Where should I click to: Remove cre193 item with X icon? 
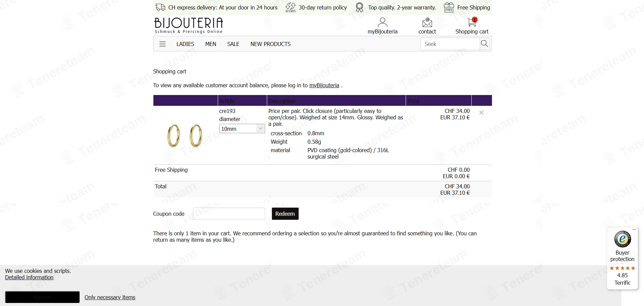pyautogui.click(x=481, y=113)
